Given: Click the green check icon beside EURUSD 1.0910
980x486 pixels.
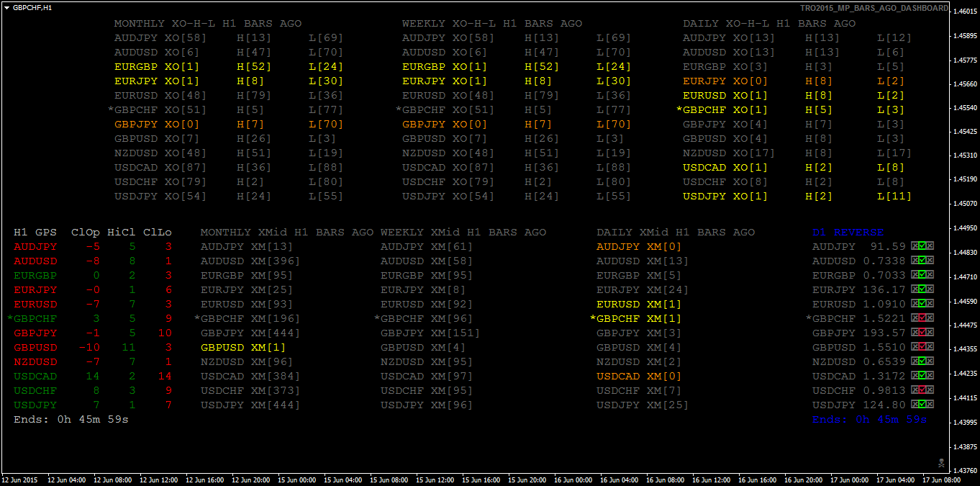Looking at the screenshot, I should point(922,304).
